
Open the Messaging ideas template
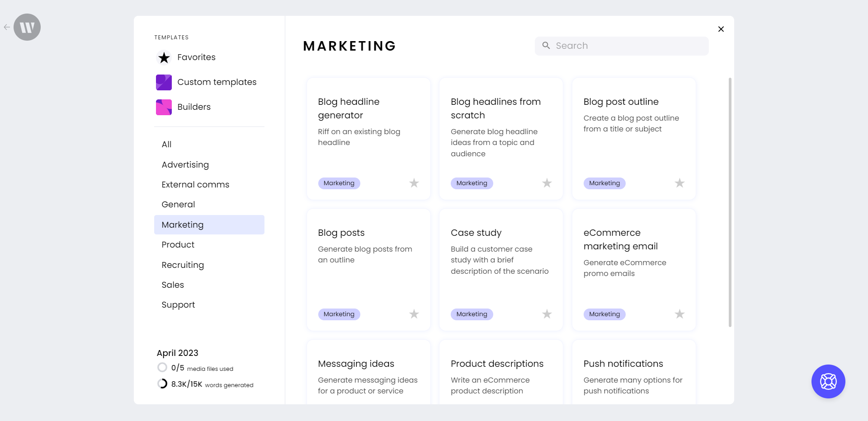[368, 372]
